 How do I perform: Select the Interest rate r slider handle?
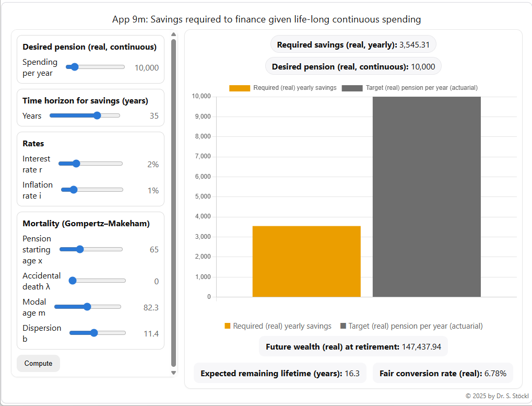pos(76,164)
